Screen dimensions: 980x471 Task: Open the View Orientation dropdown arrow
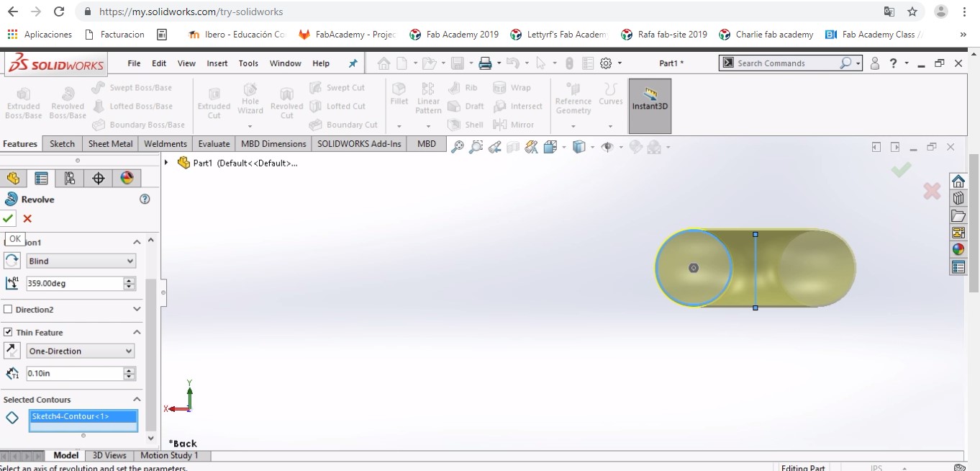(x=563, y=147)
